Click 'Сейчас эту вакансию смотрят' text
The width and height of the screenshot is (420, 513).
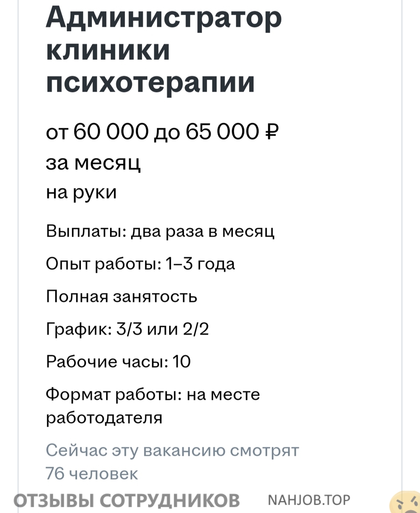172,450
